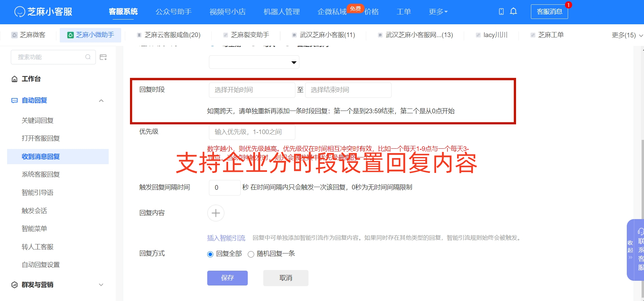Open 打开客服回复 in sidebar
Screen dimensions: 644x301
click(x=41, y=139)
